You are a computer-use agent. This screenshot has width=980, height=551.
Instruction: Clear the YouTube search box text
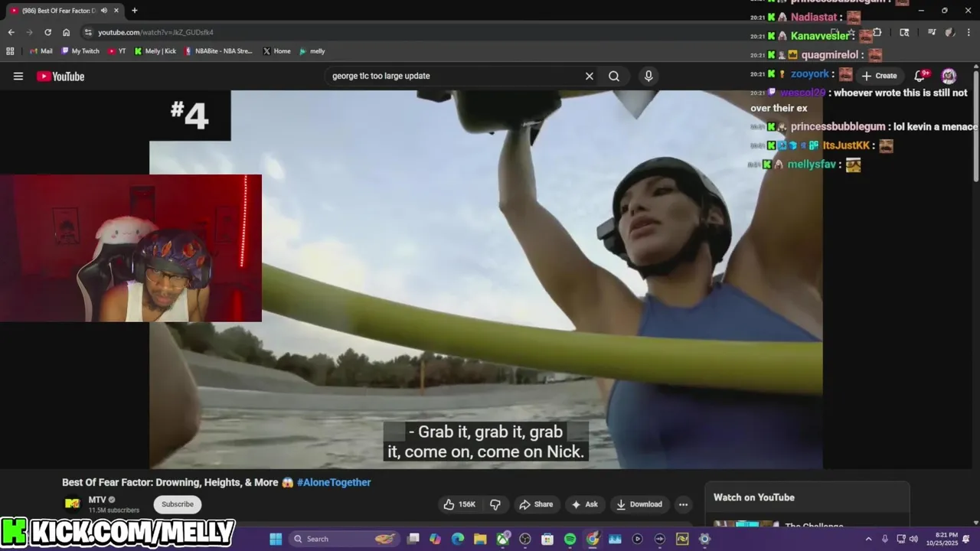coord(589,76)
